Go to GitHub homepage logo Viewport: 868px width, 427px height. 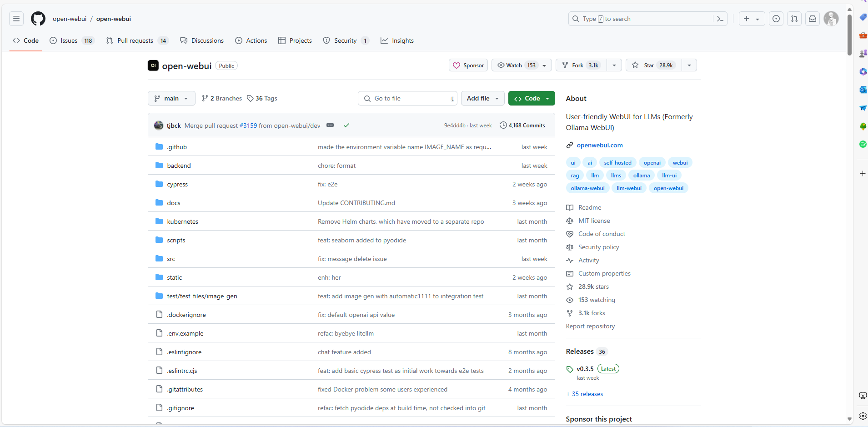pos(38,19)
